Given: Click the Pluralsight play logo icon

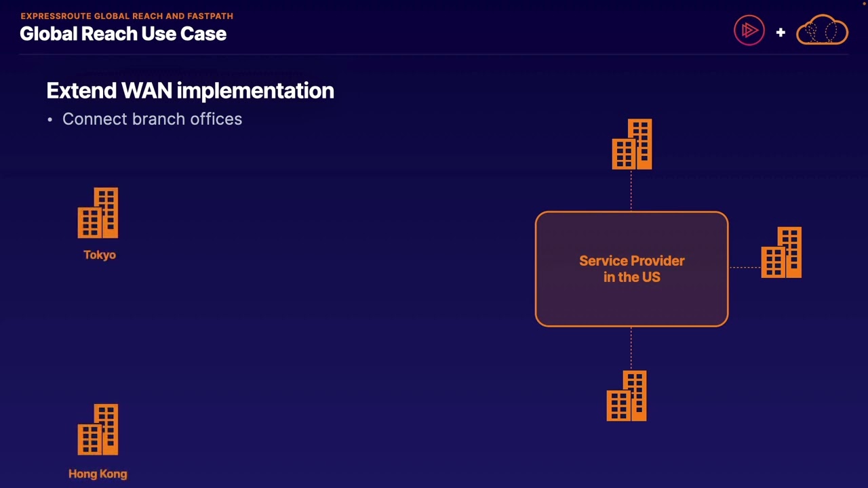Looking at the screenshot, I should (x=749, y=30).
